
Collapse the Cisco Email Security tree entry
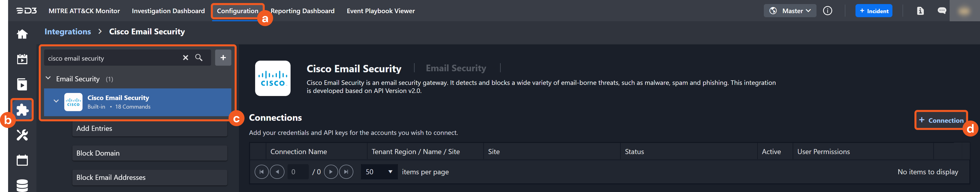56,101
